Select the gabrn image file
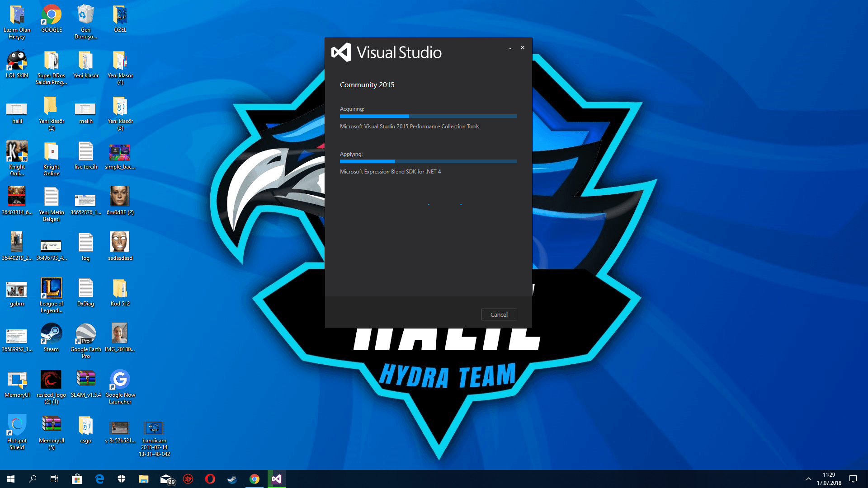This screenshot has height=488, width=868. (17, 294)
